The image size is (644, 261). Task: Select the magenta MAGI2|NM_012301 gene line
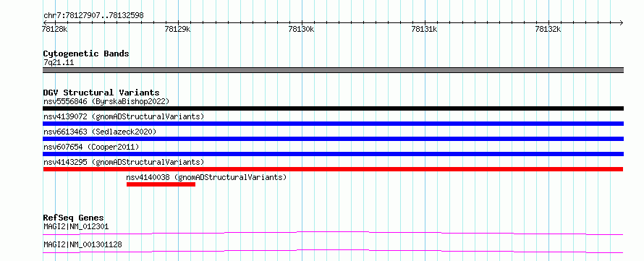pyautogui.click(x=333, y=234)
